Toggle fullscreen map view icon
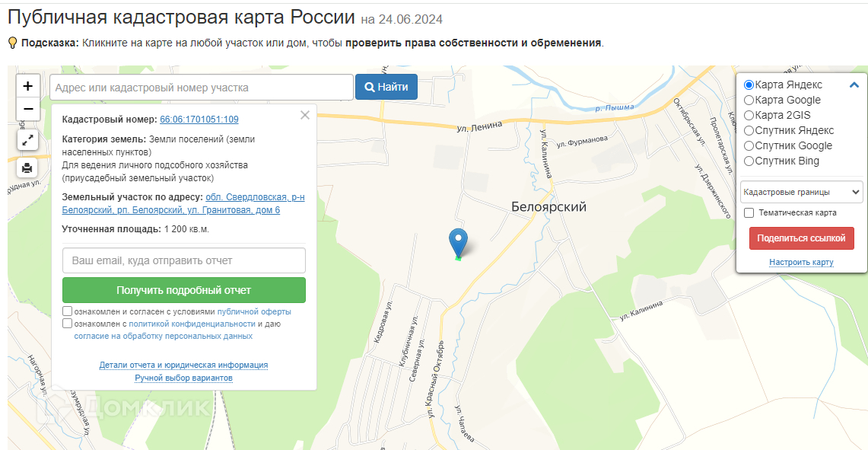The width and height of the screenshot is (868, 450). (x=27, y=140)
